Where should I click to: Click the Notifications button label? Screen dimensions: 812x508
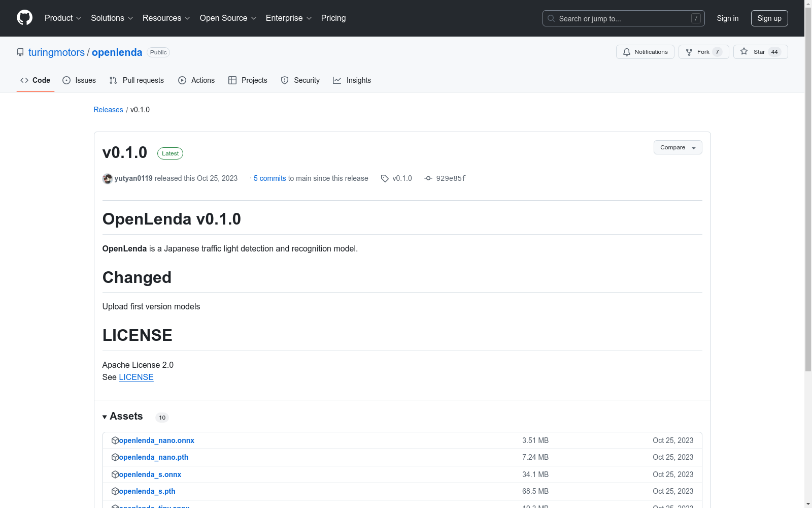tap(651, 52)
